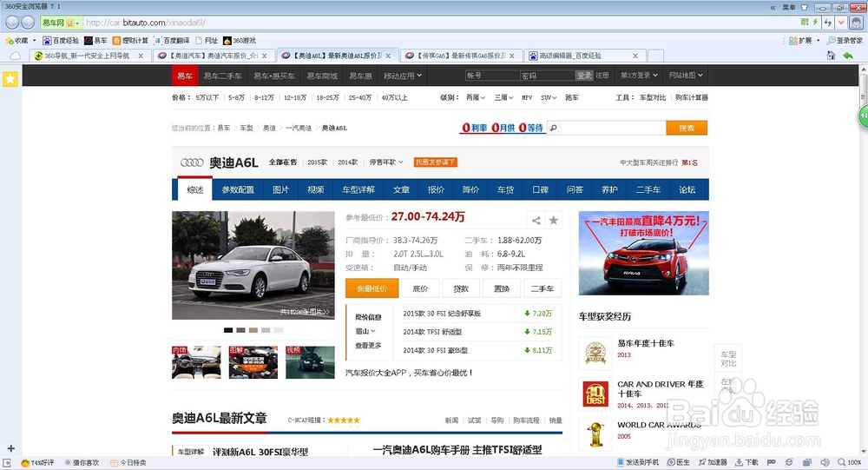Open the 论坛 tab

687,189
